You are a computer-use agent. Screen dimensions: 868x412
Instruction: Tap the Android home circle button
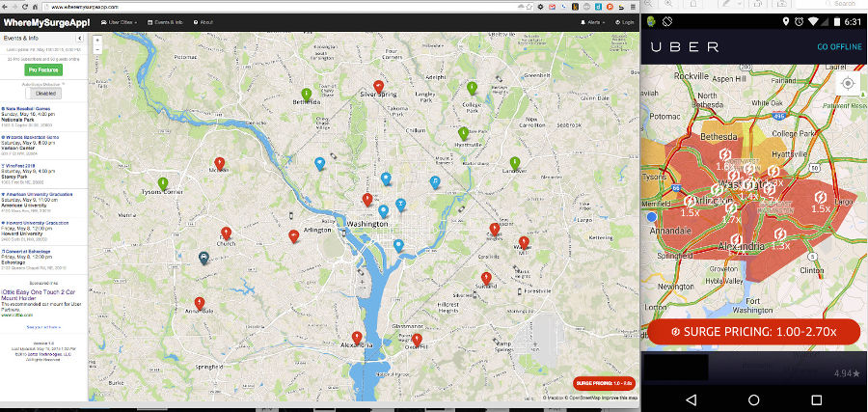click(x=754, y=399)
